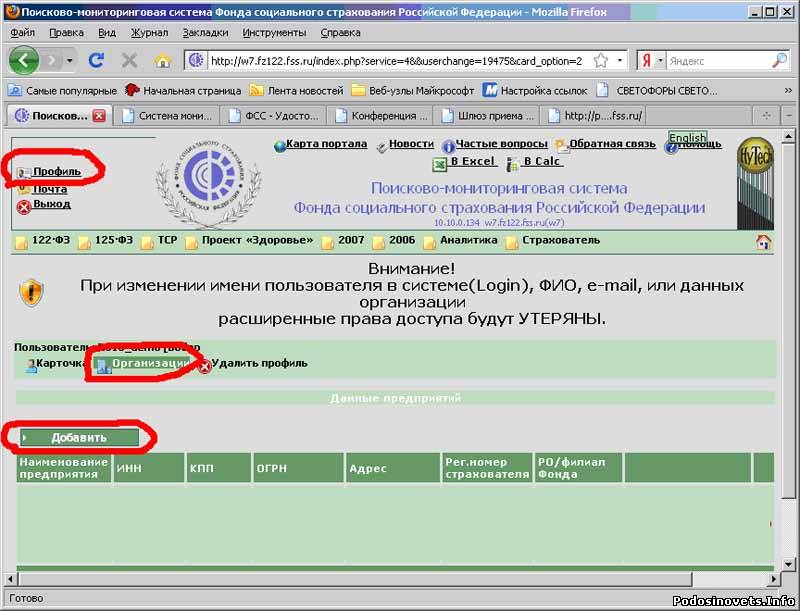
Task: Open the Инструменты menu
Action: (274, 33)
